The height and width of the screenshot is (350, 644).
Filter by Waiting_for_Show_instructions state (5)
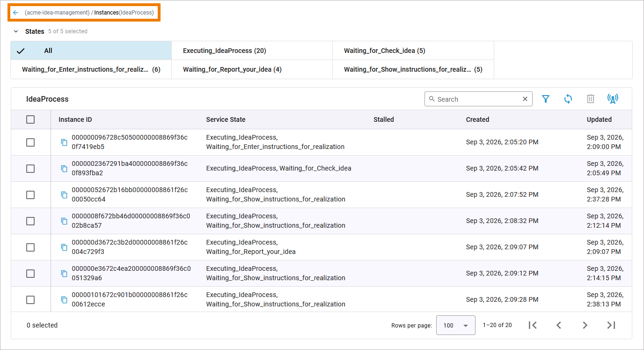point(413,69)
